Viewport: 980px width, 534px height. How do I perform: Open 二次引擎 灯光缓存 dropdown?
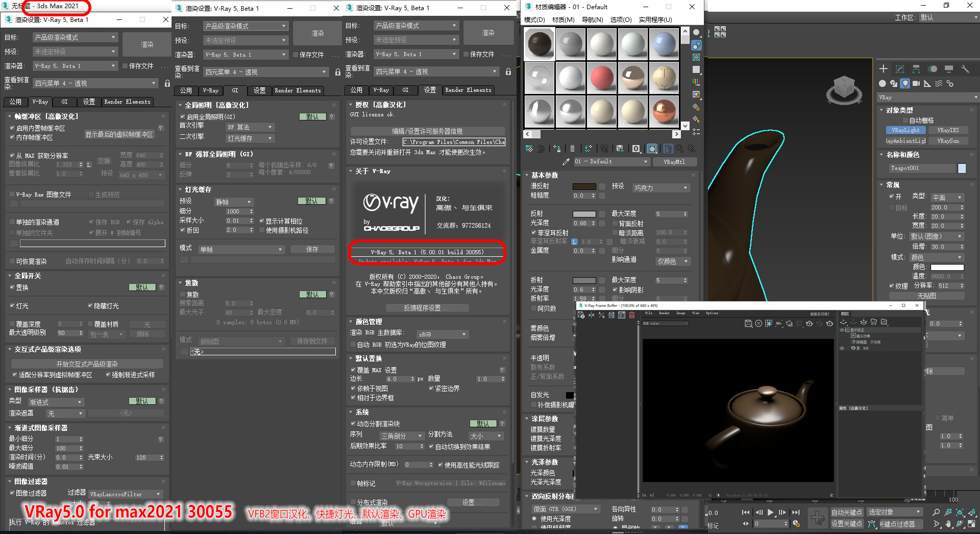(250, 138)
